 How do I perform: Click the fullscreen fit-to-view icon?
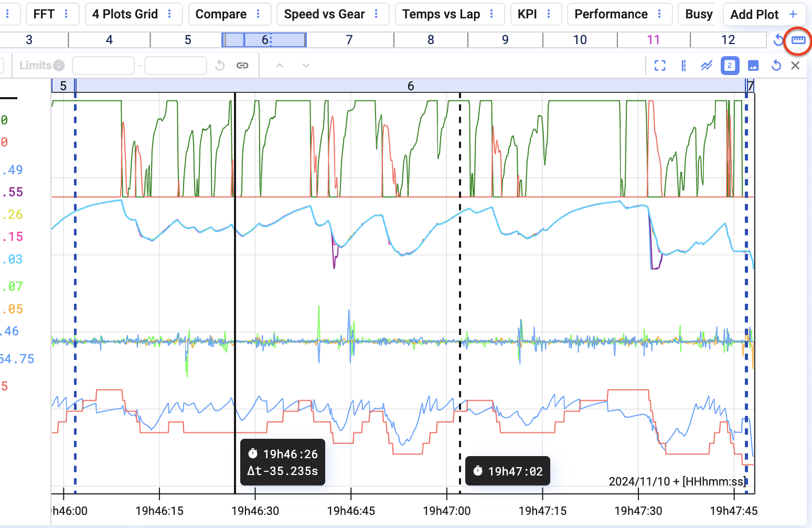coord(660,66)
